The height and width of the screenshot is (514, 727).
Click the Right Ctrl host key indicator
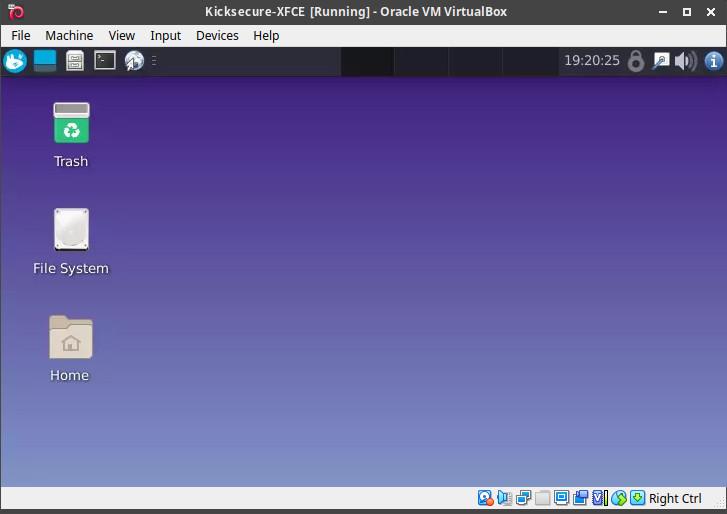point(675,498)
